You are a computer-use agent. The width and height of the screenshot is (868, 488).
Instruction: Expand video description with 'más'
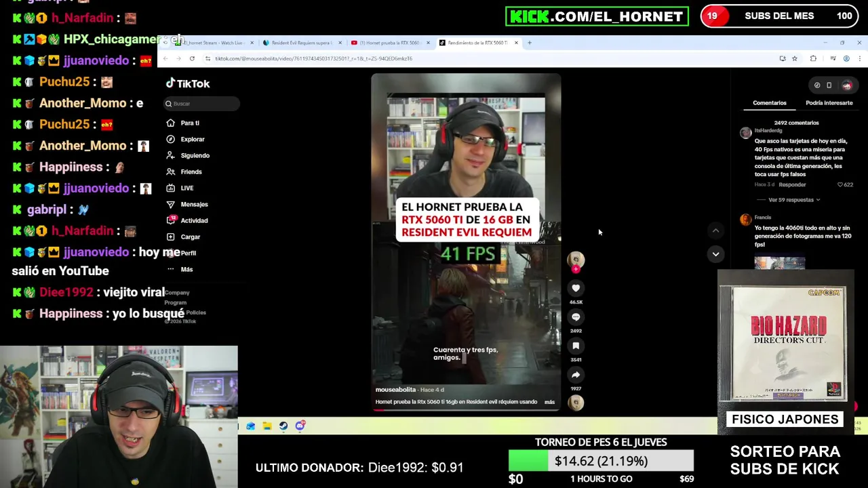[549, 402]
